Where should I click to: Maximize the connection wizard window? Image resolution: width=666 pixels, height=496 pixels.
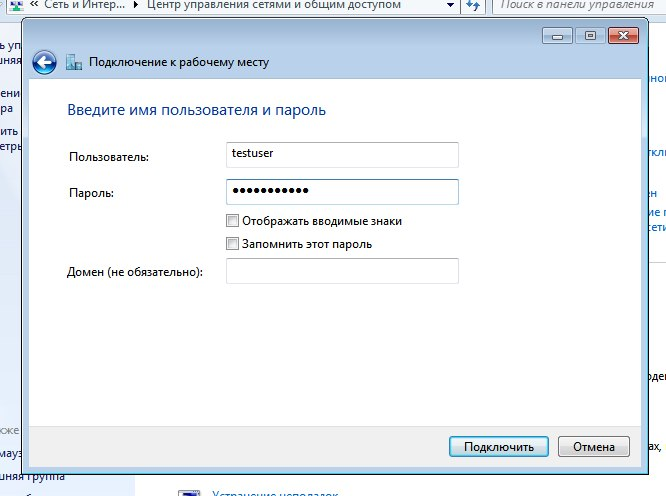(590, 36)
